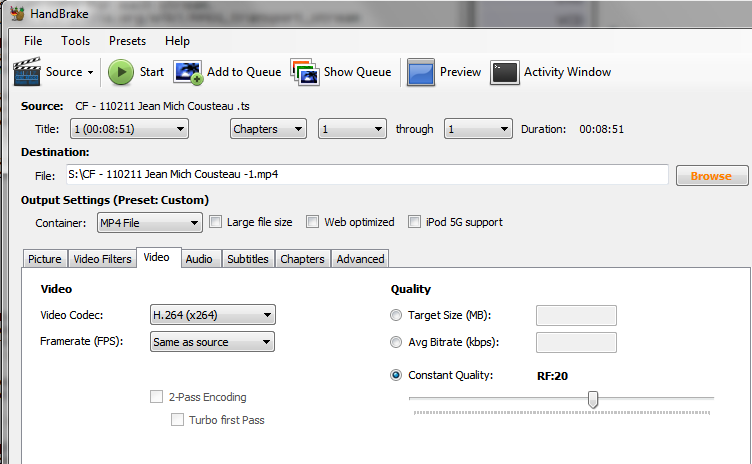The width and height of the screenshot is (752, 464).
Task: Select the Avg Bitrate (kbps) radio button
Action: [x=396, y=342]
